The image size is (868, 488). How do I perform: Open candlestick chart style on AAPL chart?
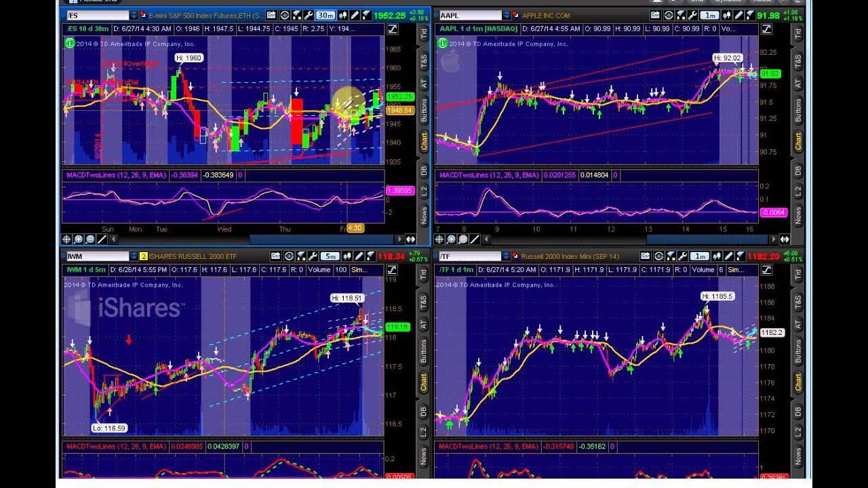tap(727, 15)
